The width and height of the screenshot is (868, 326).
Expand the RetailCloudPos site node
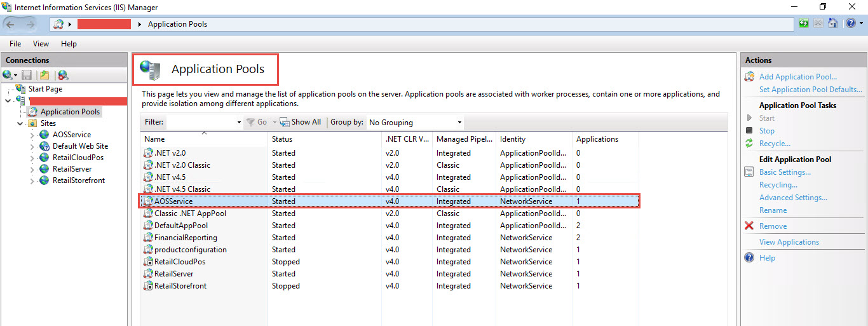coord(32,158)
